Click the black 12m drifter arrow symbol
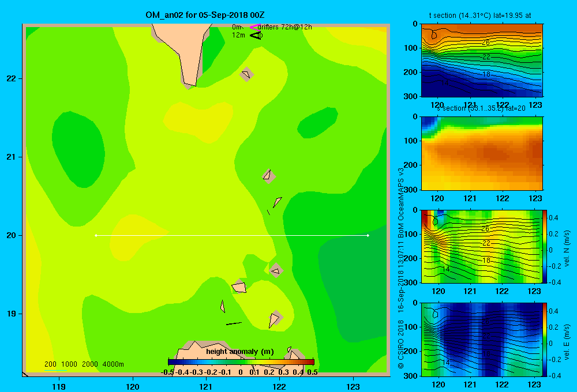Image resolution: width=577 pixels, height=392 pixels. click(256, 35)
